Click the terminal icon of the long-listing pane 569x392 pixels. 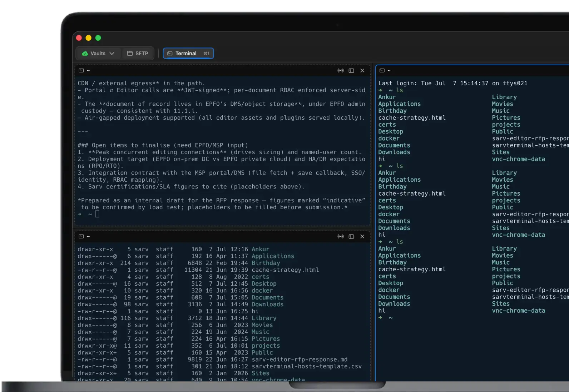click(81, 237)
